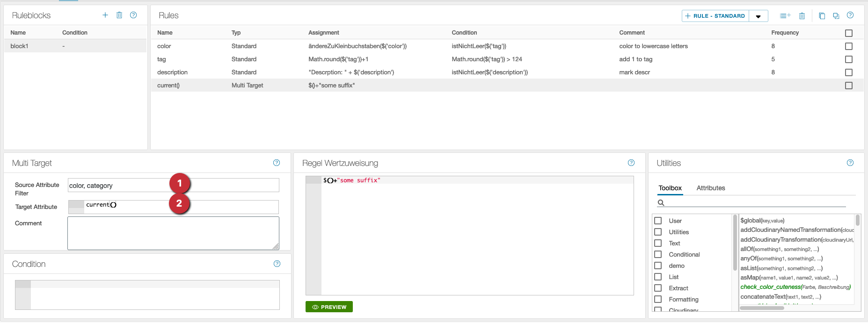Image resolution: width=868 pixels, height=323 pixels.
Task: Click the add-rows icon in Rules toolbar
Action: tap(785, 16)
